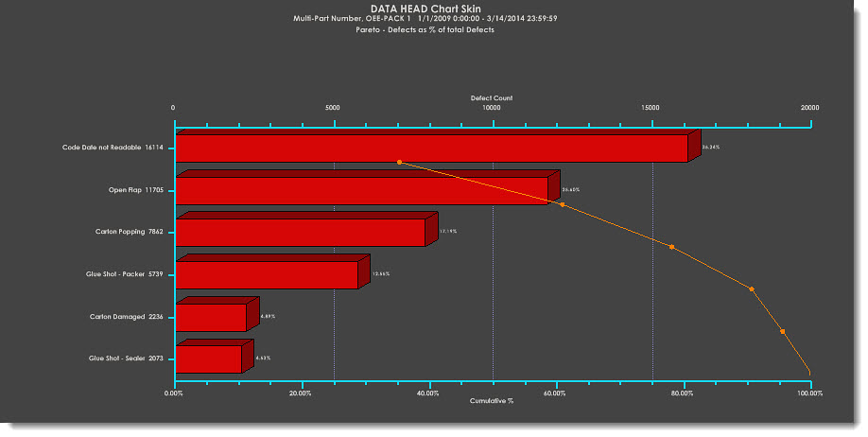Screen dimensions: 868x437
Task: Select the Glue Shot - Sealer bar
Action: (x=209, y=359)
